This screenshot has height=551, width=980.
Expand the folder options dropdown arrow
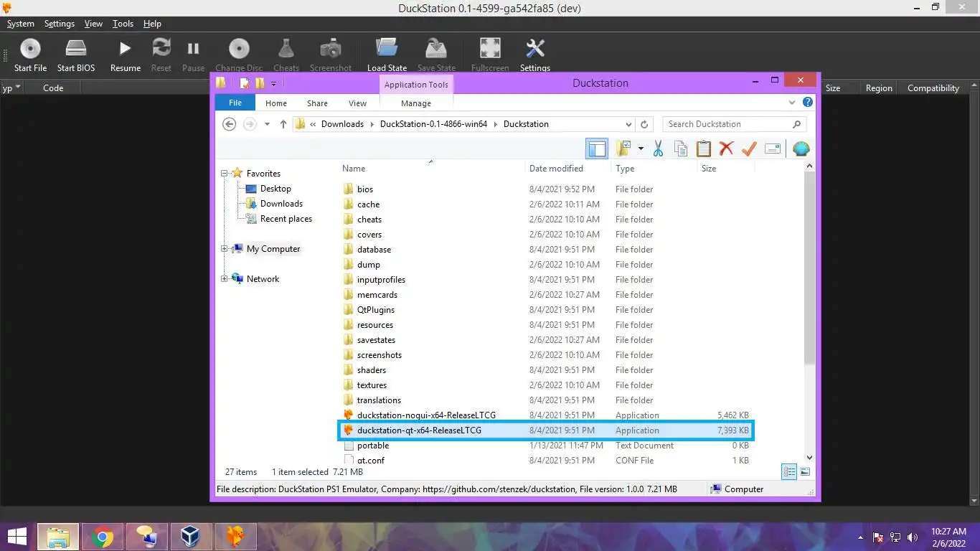coord(641,149)
